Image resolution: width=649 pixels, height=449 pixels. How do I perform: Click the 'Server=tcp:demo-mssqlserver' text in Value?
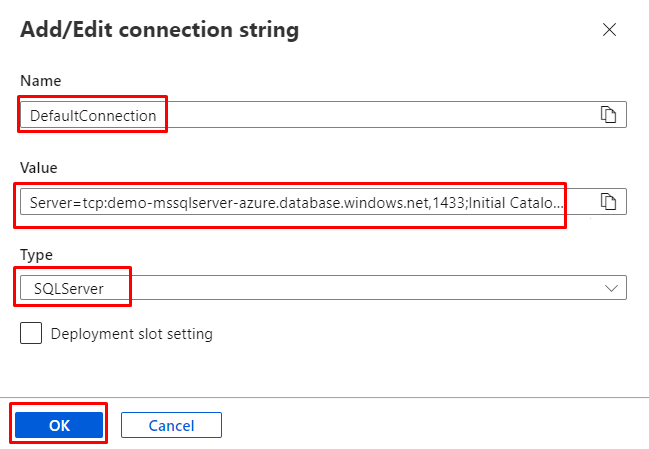point(120,202)
